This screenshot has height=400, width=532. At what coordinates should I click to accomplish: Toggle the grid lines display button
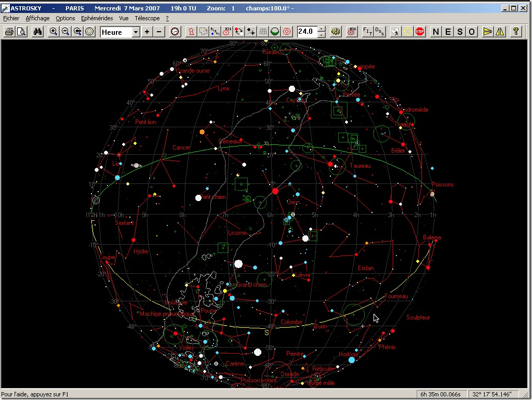(x=263, y=32)
